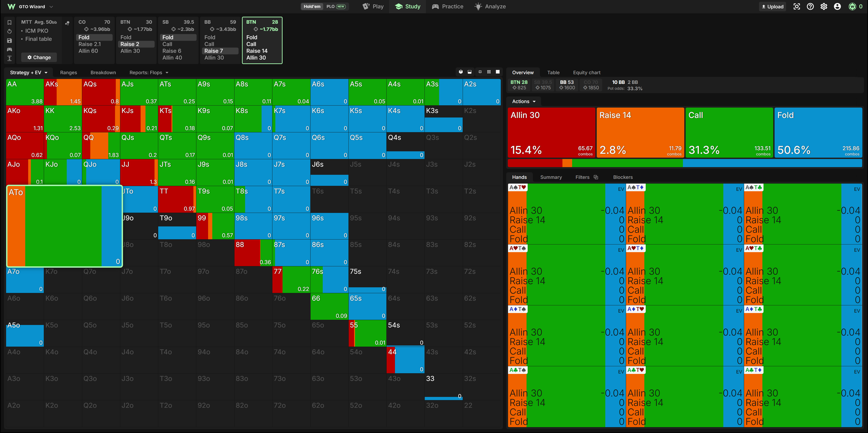Go to the Analyze tab
868x433 pixels.
click(x=490, y=6)
